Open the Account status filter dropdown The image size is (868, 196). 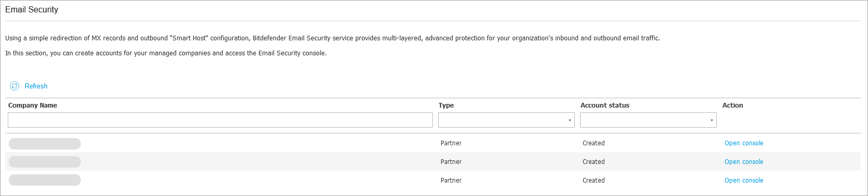[648, 120]
